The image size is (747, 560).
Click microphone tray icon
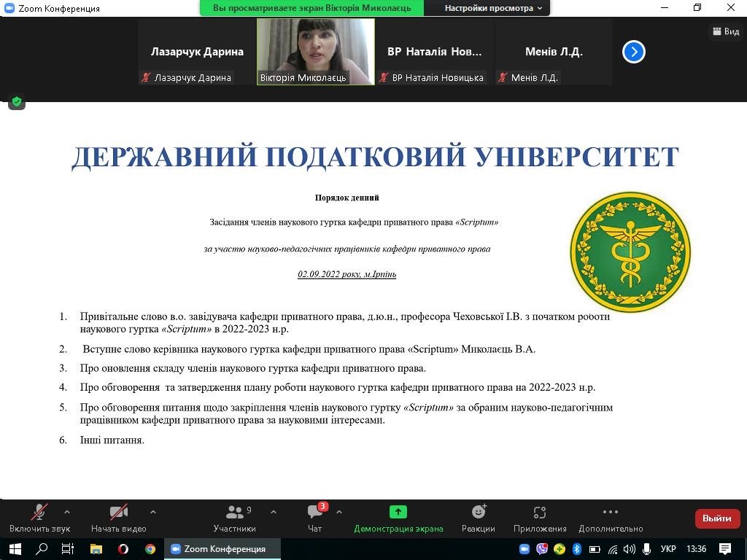click(647, 549)
